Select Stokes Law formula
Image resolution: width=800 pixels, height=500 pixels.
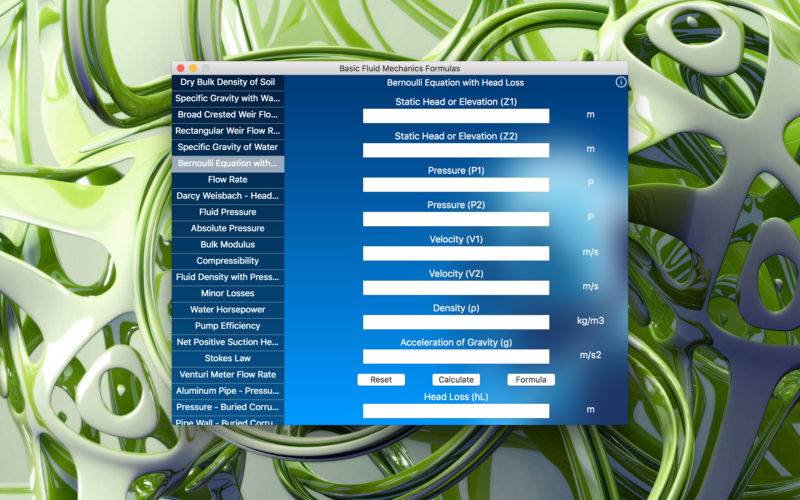(228, 359)
